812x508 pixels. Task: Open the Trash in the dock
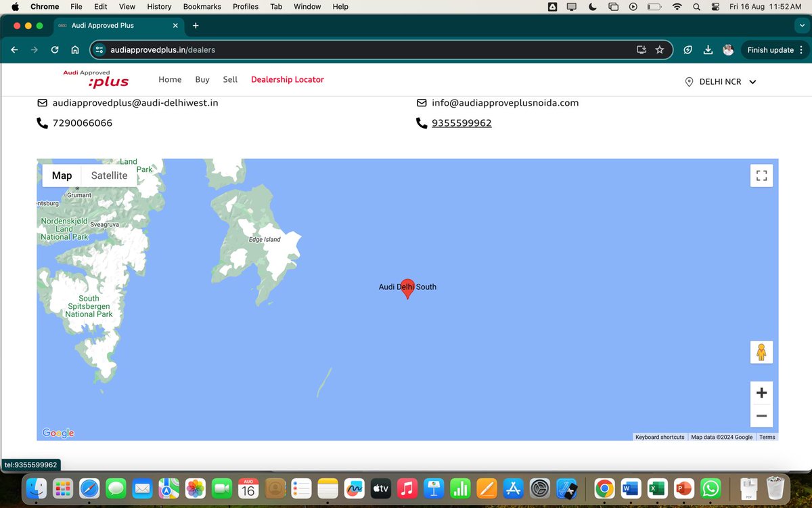[x=775, y=488]
